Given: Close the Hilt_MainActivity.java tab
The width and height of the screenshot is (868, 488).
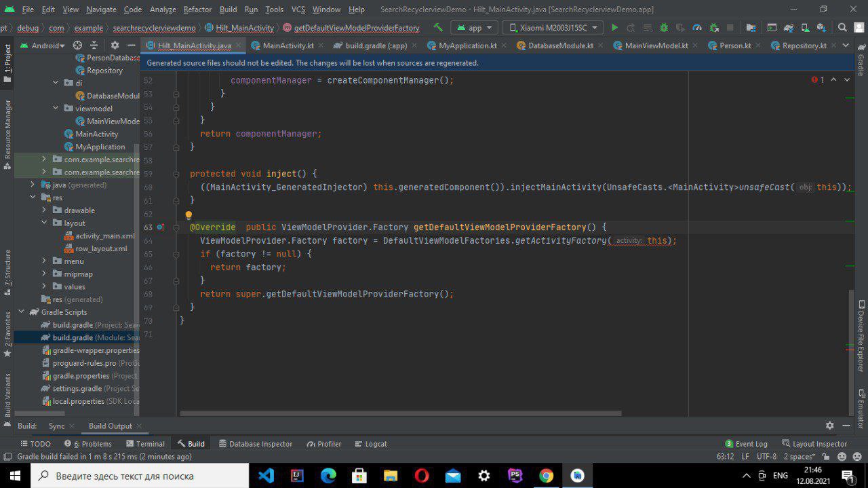Looking at the screenshot, I should pyautogui.click(x=239, y=45).
